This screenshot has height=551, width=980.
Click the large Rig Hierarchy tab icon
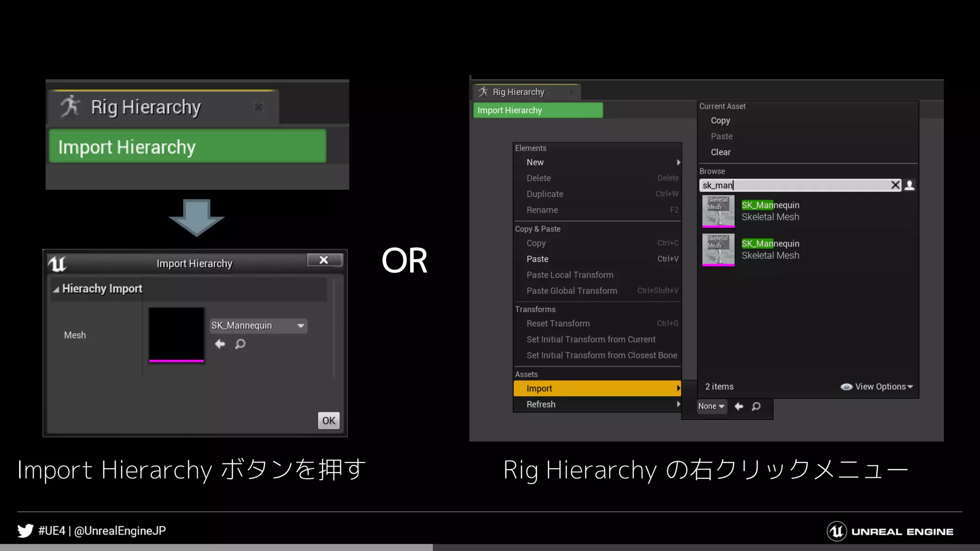click(x=70, y=106)
